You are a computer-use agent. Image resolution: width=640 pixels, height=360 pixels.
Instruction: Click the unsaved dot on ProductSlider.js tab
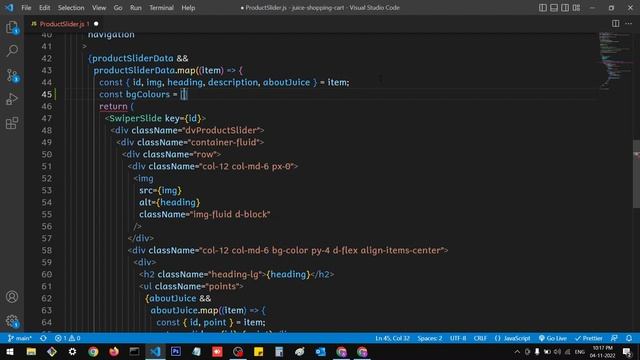tap(96, 24)
